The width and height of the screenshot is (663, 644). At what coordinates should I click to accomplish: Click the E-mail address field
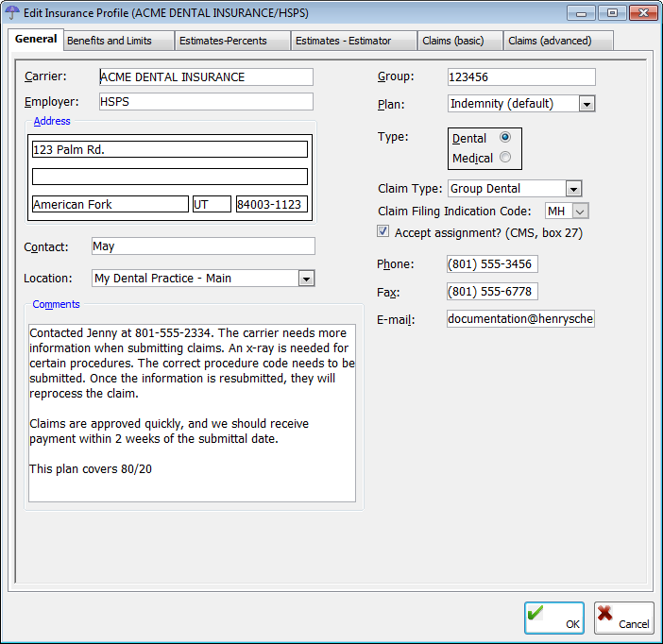pos(520,319)
